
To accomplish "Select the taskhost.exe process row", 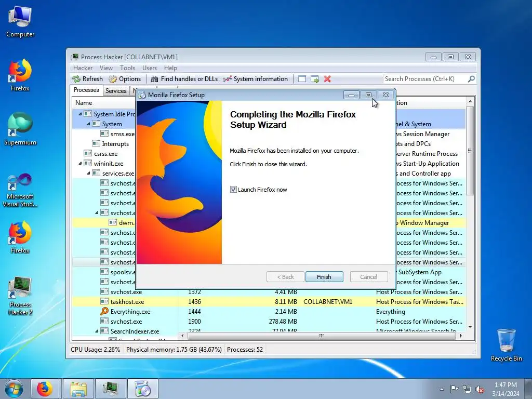I will (x=269, y=302).
